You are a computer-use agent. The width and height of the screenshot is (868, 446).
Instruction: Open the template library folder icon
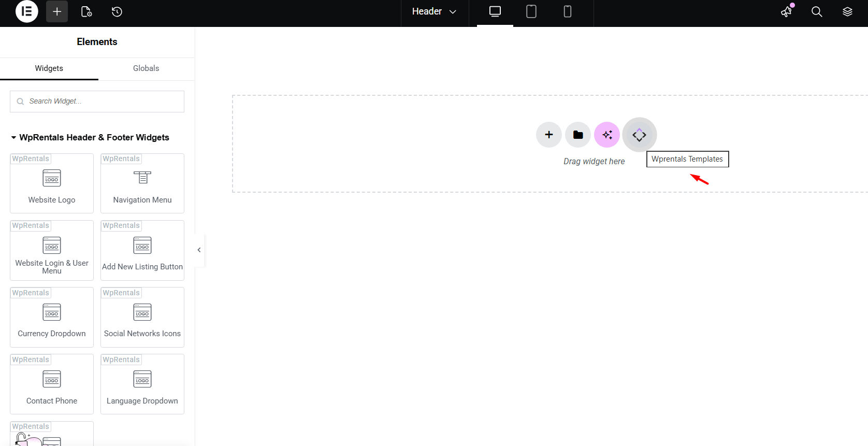578,135
